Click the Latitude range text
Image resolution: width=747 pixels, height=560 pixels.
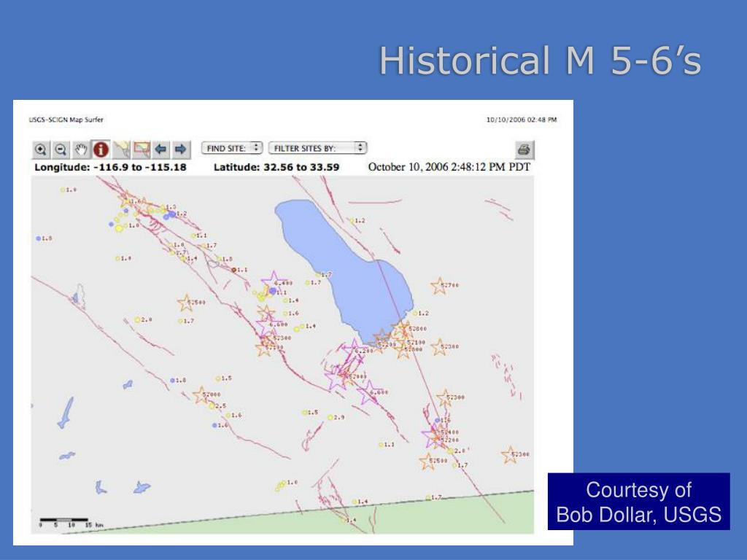(276, 167)
